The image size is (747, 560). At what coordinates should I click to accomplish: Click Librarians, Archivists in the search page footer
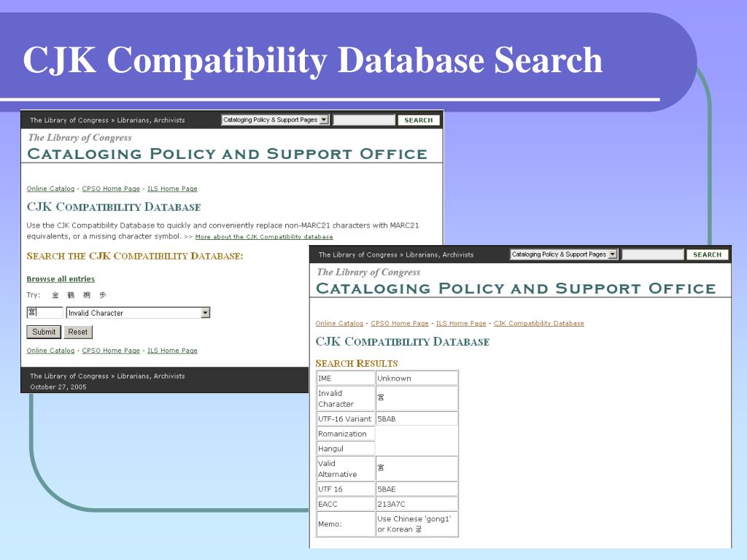151,376
